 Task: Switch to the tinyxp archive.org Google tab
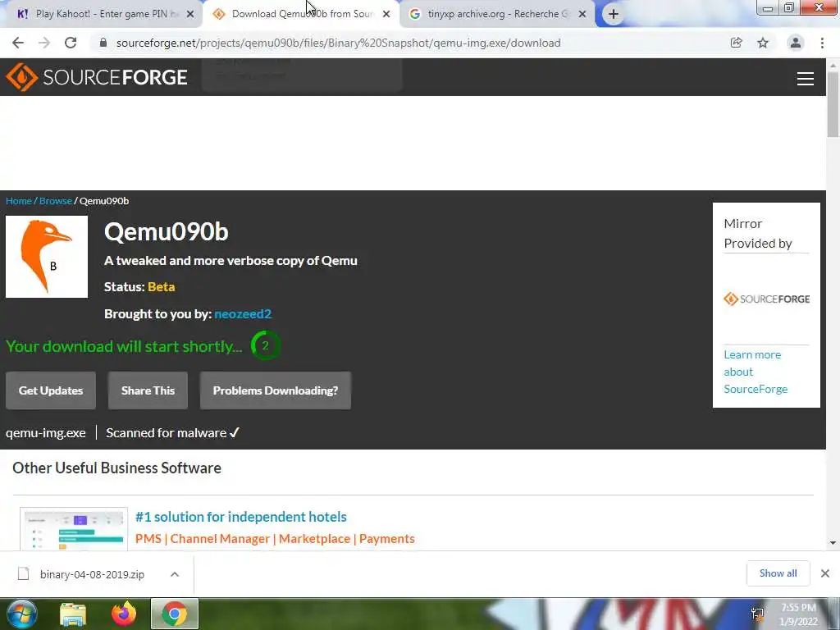497,14
